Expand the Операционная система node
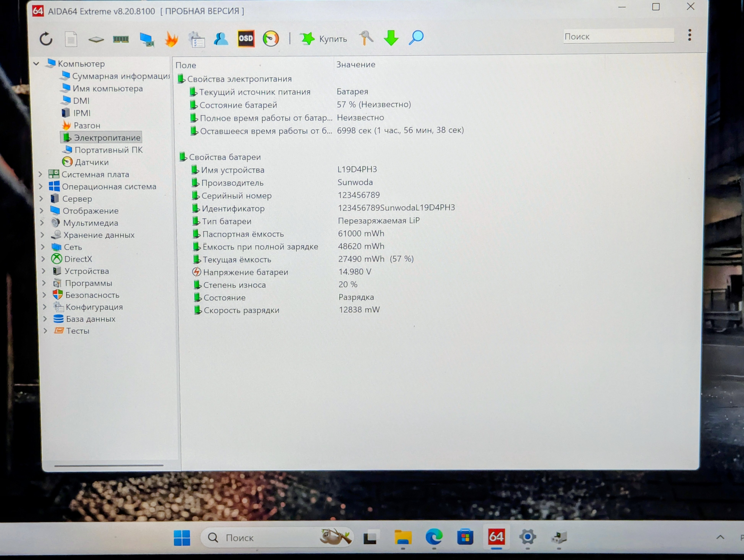Image resolution: width=744 pixels, height=560 pixels. [41, 186]
